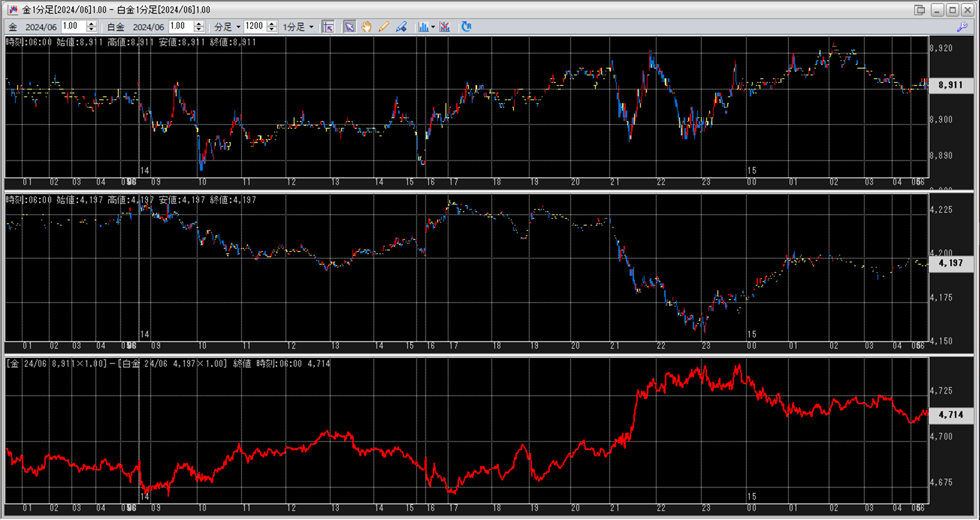Viewport: 980px width, 520px height.
Task: Select the arrow pointer tool
Action: (350, 27)
